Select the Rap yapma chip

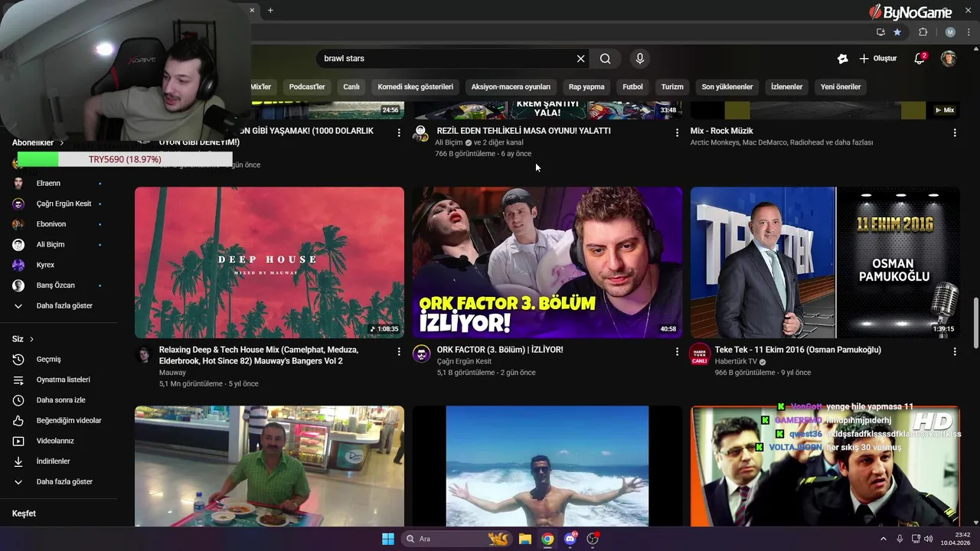tap(586, 86)
